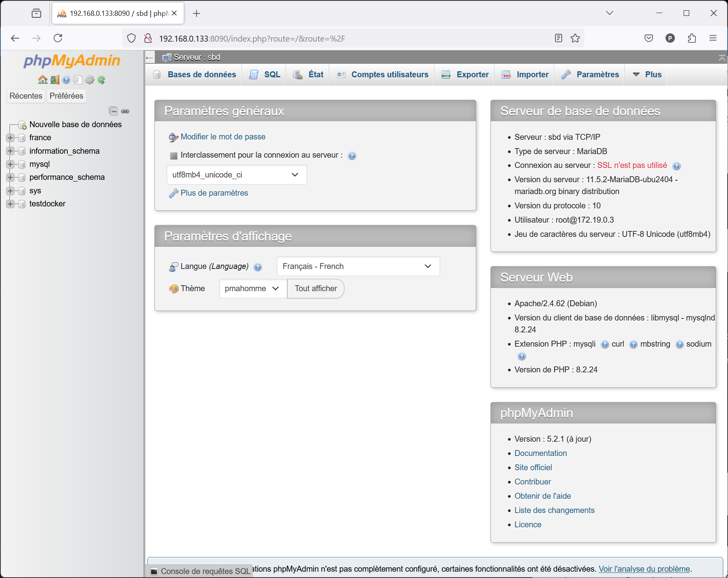Open the Paramètres tab
Image resolution: width=728 pixels, height=578 pixels.
click(590, 74)
